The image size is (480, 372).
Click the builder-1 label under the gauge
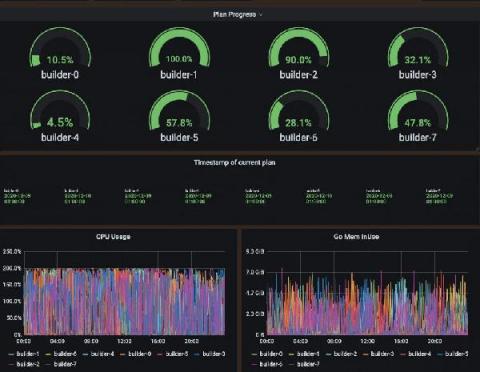tap(179, 75)
